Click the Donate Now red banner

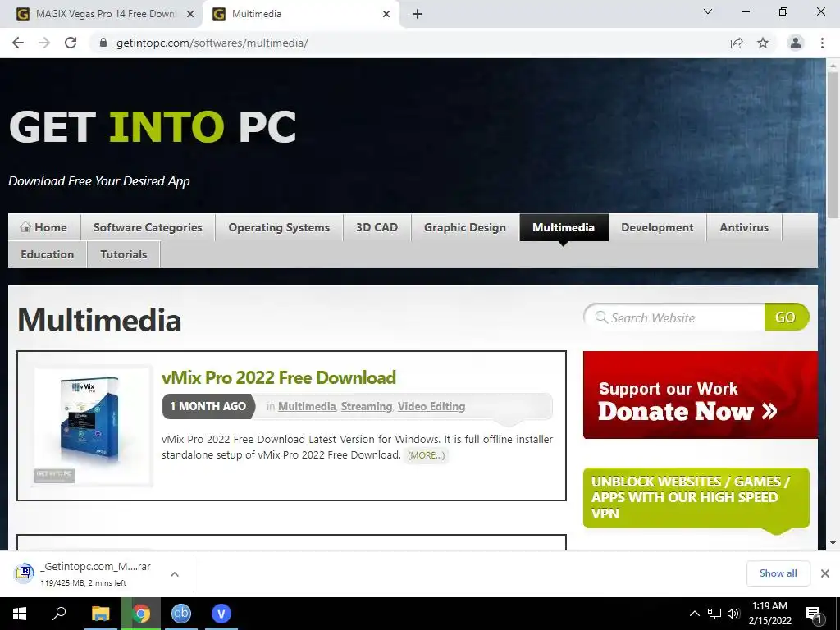pyautogui.click(x=701, y=395)
